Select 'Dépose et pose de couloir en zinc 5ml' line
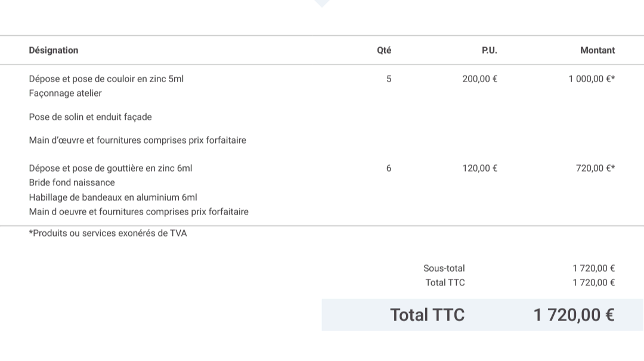Screen dimensions: 644x361 (106, 79)
